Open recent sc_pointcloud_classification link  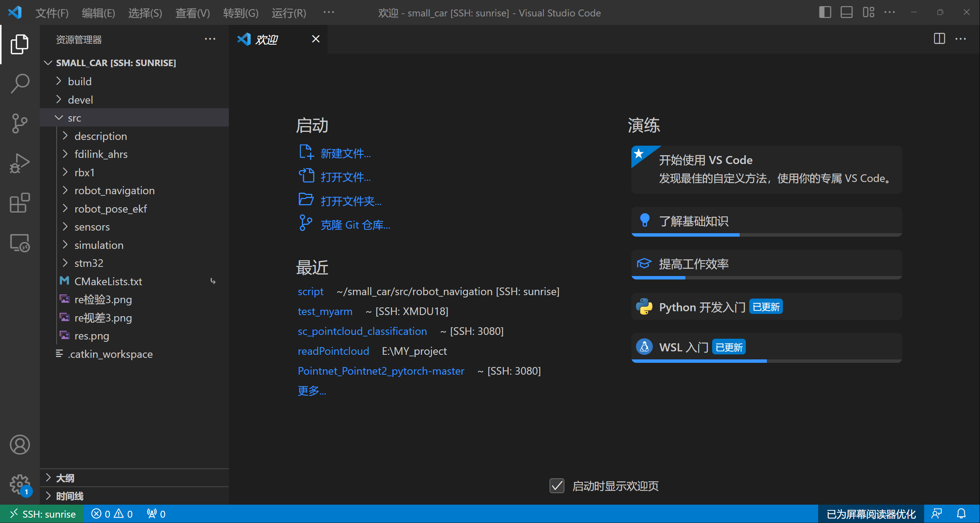pos(362,331)
